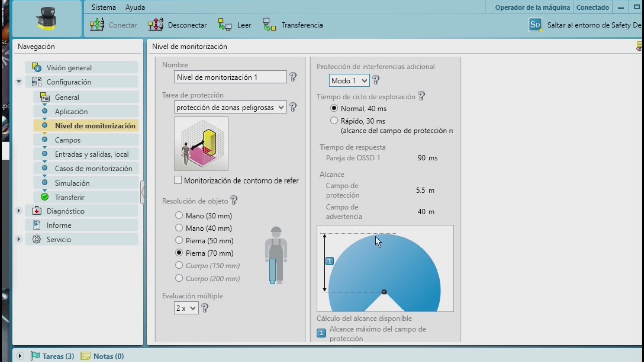Click the Nombre input field
This screenshot has height=362, width=644.
[230, 77]
